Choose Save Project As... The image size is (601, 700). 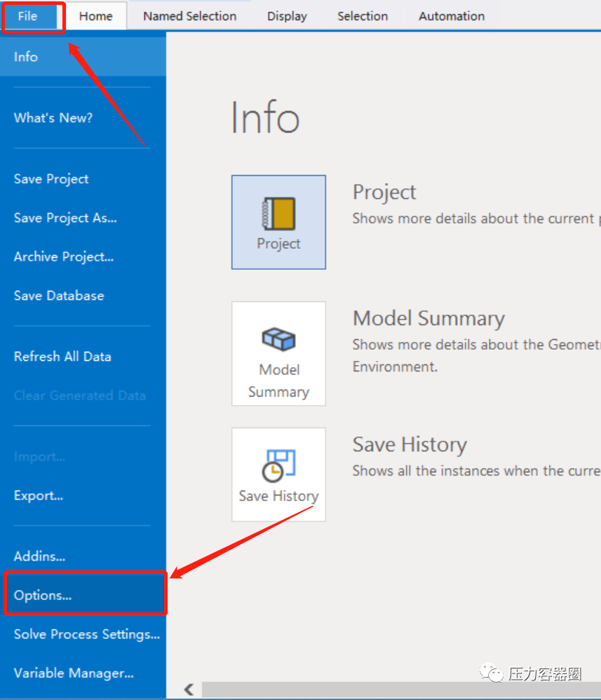click(x=65, y=218)
